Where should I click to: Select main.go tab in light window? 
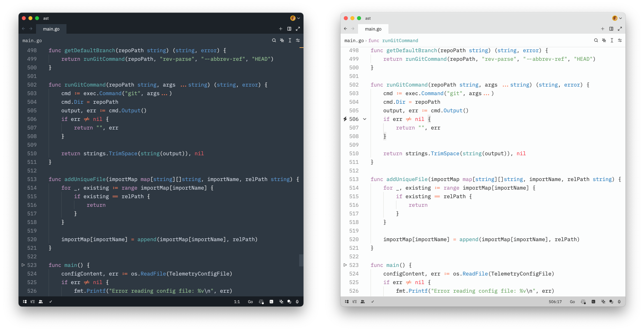click(373, 29)
